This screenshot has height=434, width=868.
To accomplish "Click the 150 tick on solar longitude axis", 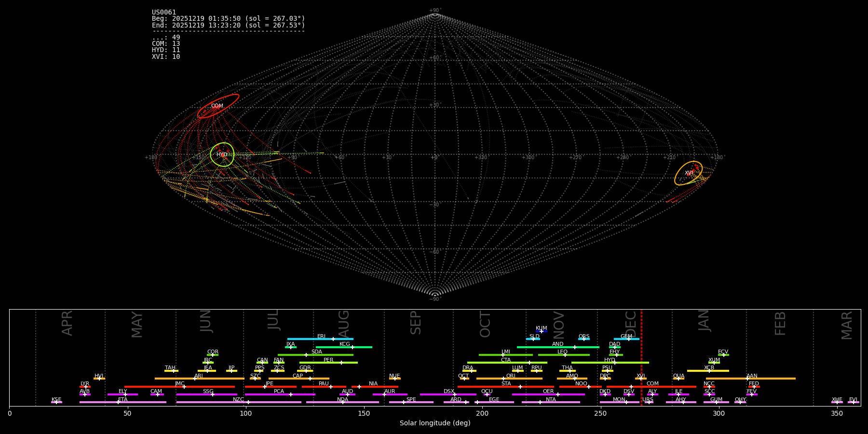I will pos(364,413).
